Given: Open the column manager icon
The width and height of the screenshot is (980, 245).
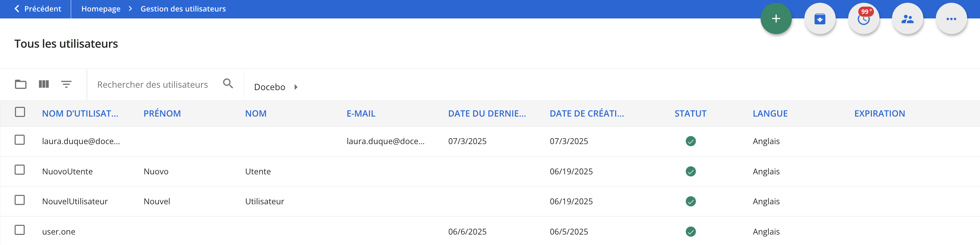Looking at the screenshot, I should [x=43, y=84].
